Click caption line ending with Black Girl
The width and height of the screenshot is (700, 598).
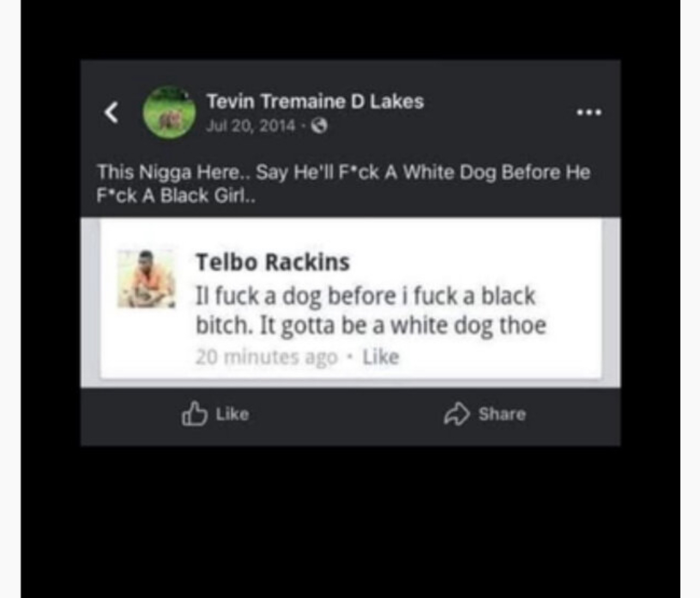pyautogui.click(x=176, y=196)
